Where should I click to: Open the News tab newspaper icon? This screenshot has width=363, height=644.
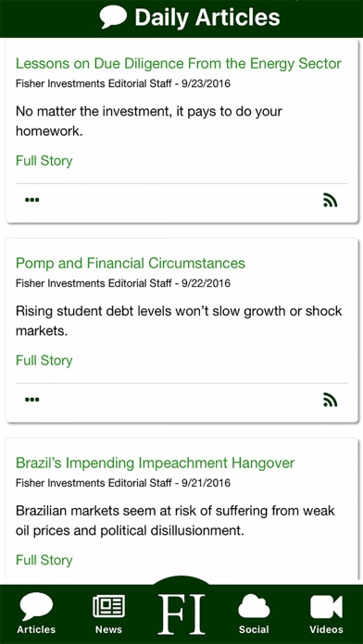click(108, 606)
